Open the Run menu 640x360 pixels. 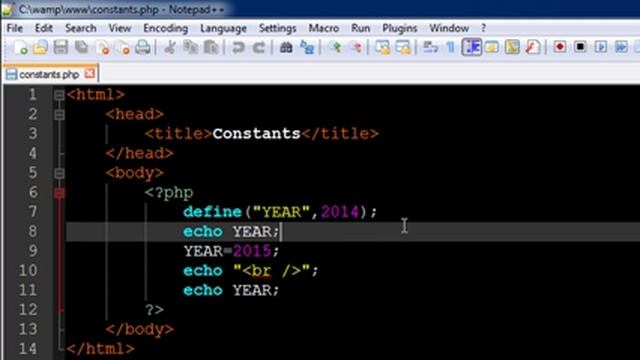click(x=360, y=28)
